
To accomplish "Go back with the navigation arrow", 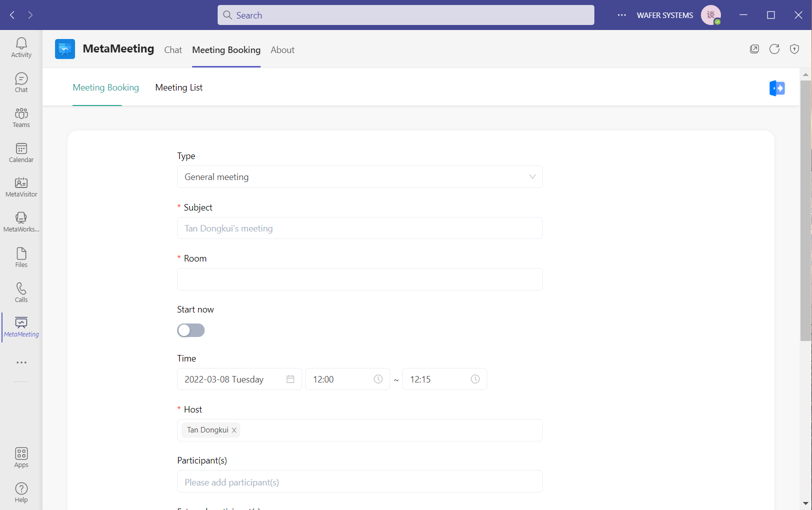I will (13, 15).
